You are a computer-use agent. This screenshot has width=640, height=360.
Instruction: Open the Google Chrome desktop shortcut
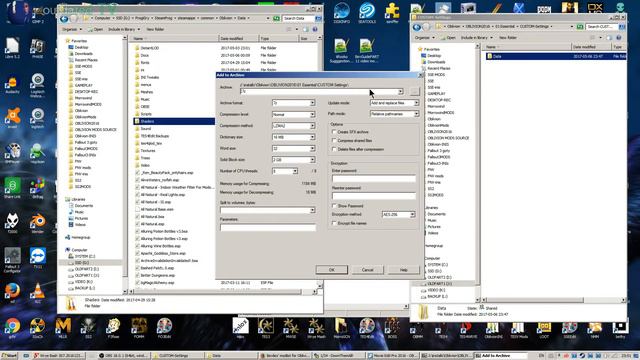tap(12, 327)
